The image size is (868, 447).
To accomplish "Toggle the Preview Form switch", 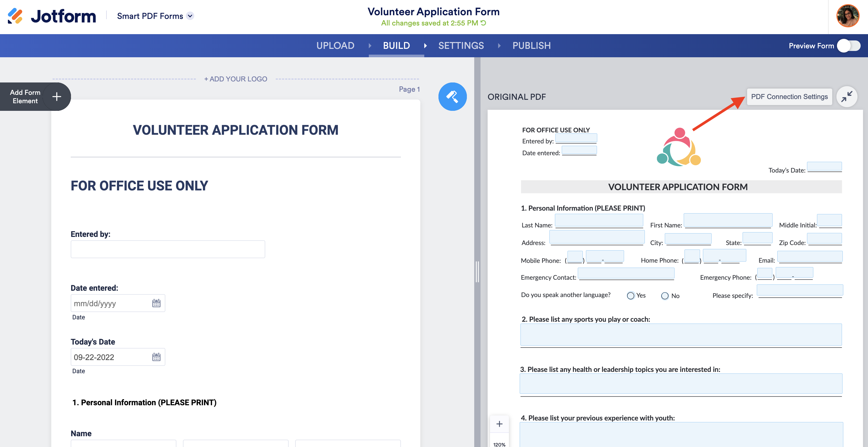I will (x=849, y=46).
